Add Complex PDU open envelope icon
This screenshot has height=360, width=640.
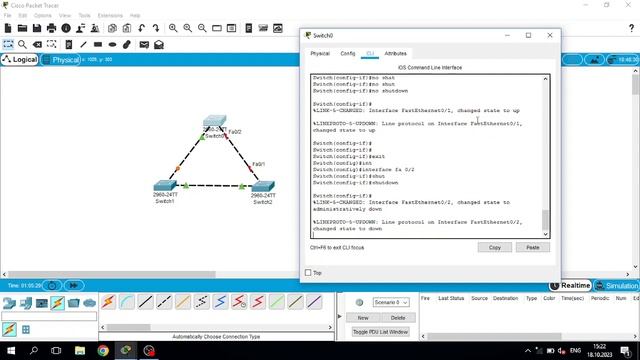click(x=159, y=44)
